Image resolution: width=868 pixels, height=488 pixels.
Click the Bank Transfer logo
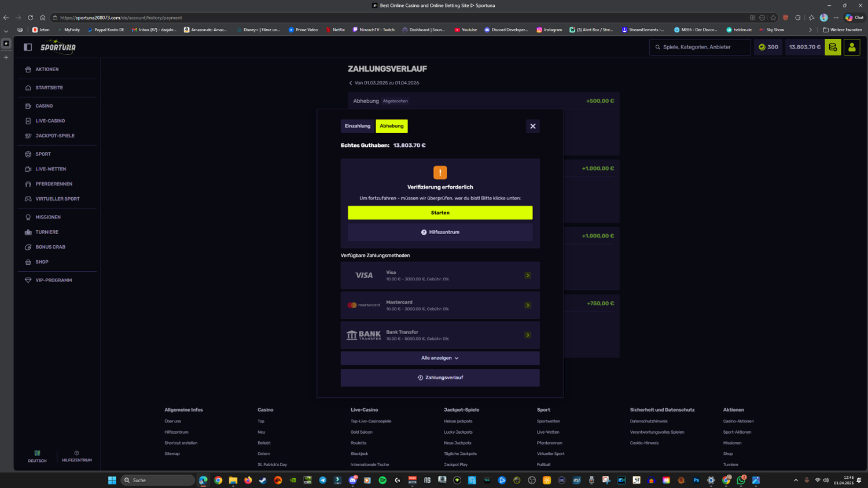pyautogui.click(x=363, y=335)
